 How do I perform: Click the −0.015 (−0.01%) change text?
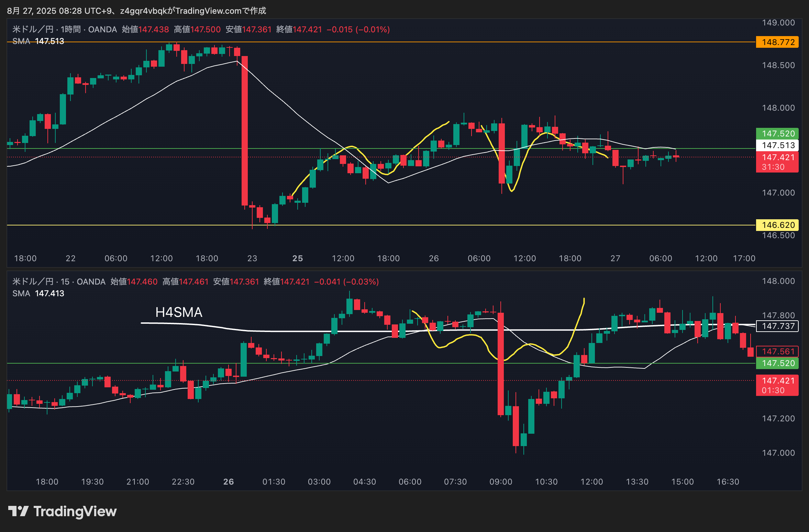click(x=358, y=30)
